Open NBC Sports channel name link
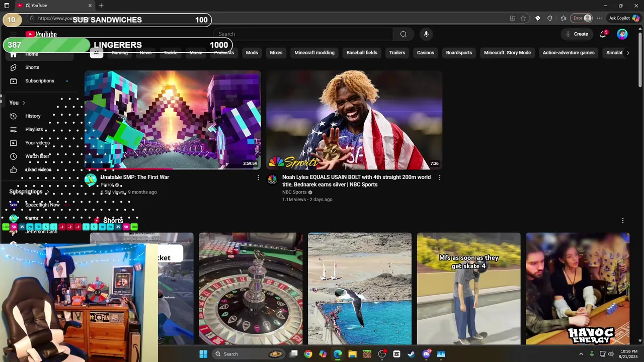The image size is (644, 362). tap(294, 192)
